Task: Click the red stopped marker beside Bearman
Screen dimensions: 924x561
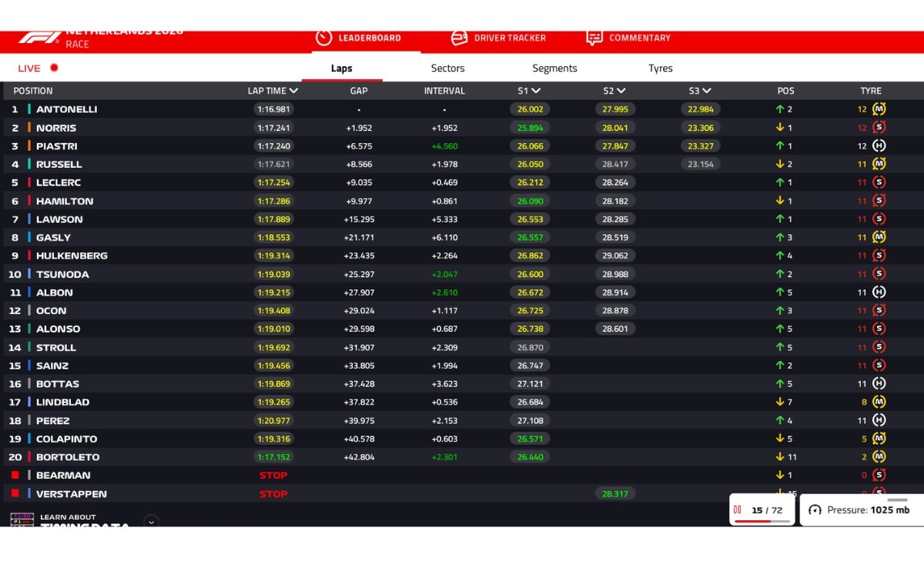Action: [15, 475]
